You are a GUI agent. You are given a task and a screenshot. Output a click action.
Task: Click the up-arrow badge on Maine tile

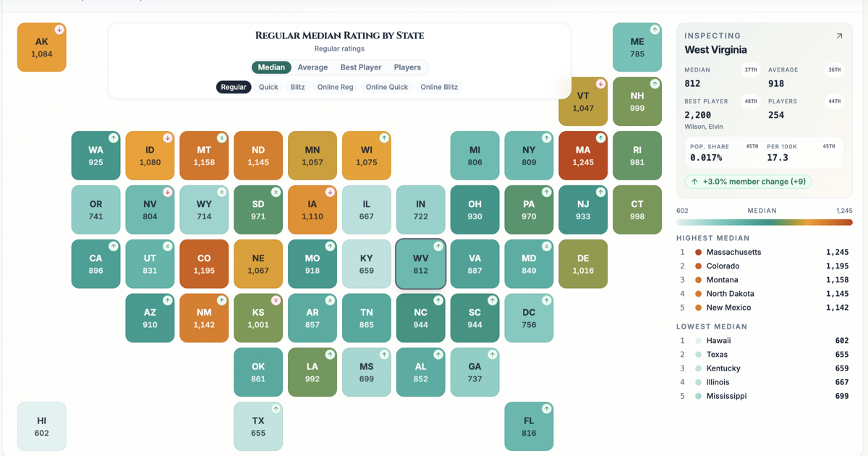point(655,30)
